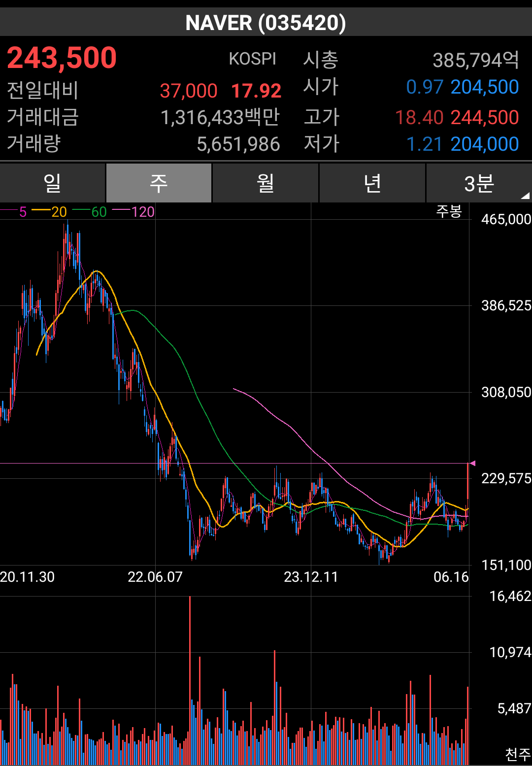The height and width of the screenshot is (766, 532).
Task: Click the 10,974 volume axis label
Action: coord(510,652)
